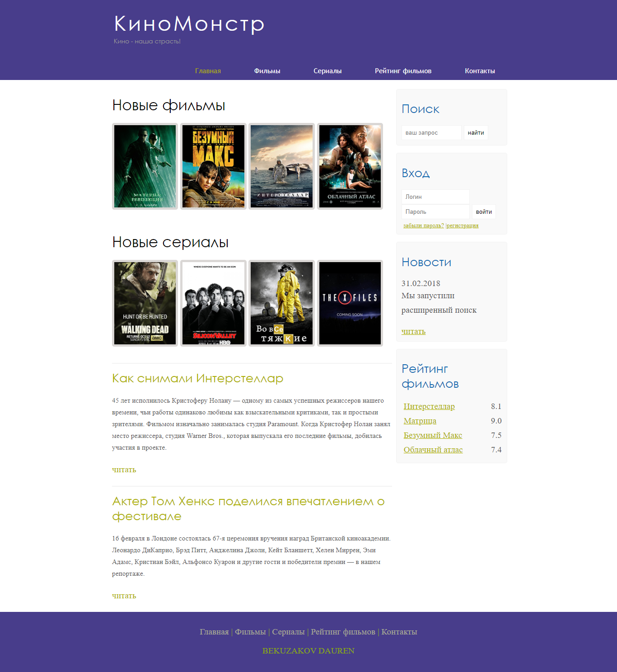
Task: Focus the Логин input field
Action: [x=435, y=197]
